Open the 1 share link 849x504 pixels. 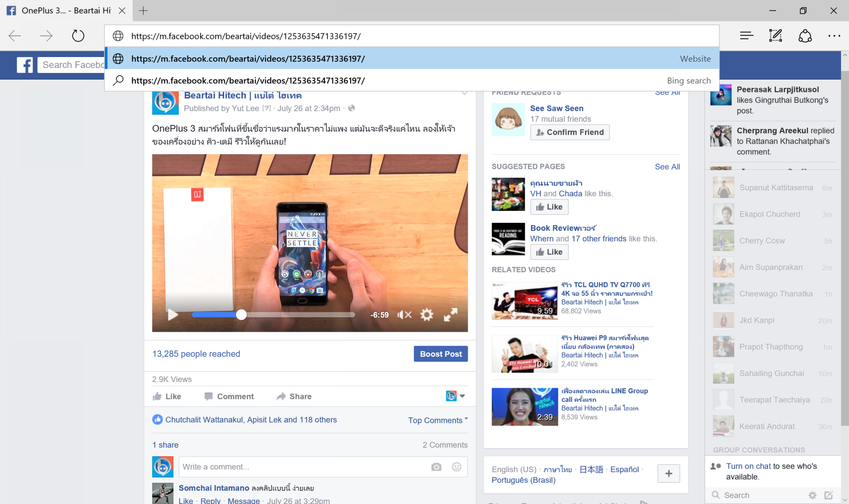(x=165, y=445)
